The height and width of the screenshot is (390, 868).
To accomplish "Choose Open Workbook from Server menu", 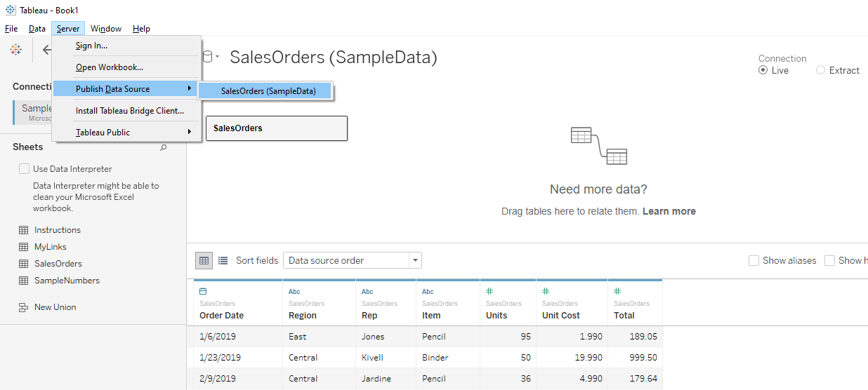I will tap(126, 67).
